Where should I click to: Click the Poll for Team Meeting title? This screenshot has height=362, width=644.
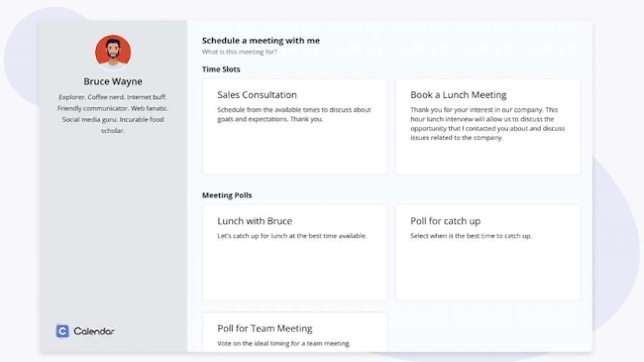[x=265, y=328]
